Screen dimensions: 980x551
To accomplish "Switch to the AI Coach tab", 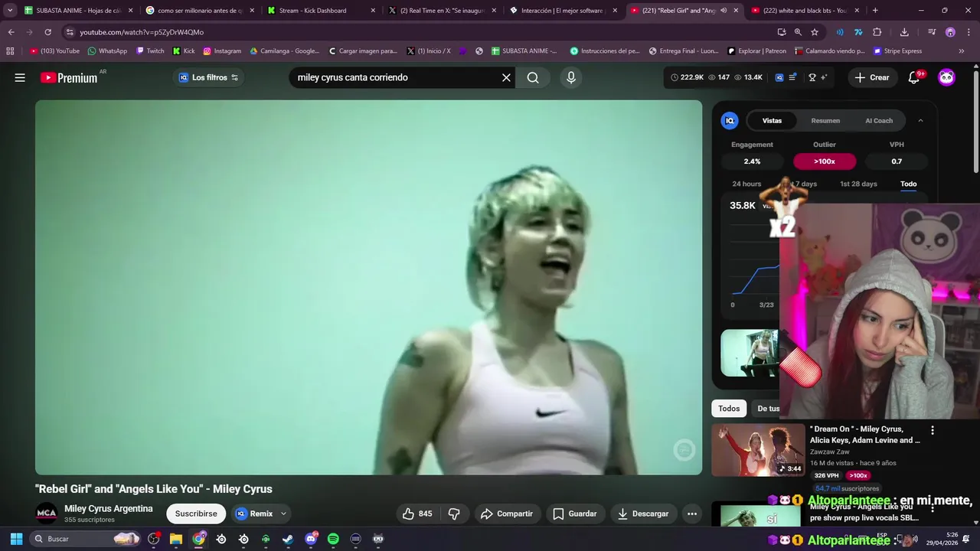I will 879,120.
